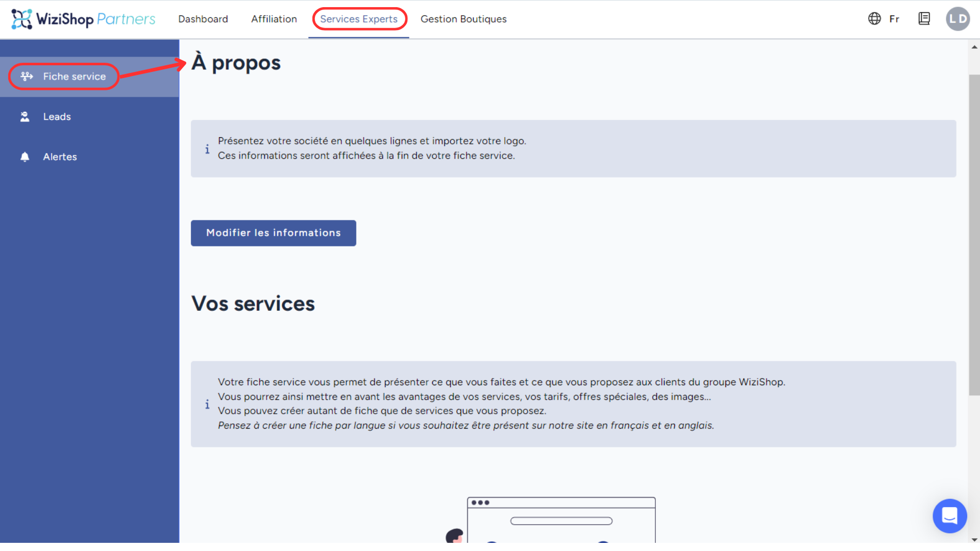This screenshot has width=980, height=551.
Task: Go to the Dashboard tab
Action: (x=203, y=19)
